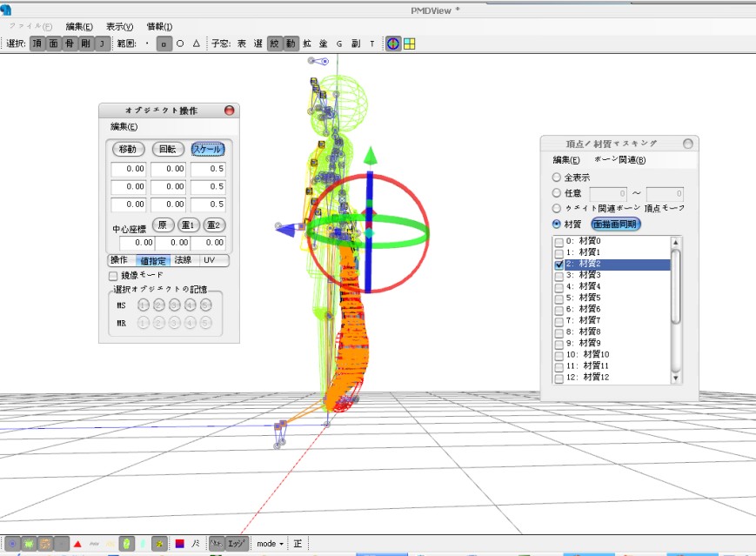The height and width of the screenshot is (556, 756).
Task: Click the スケール scale button
Action: pos(208,149)
